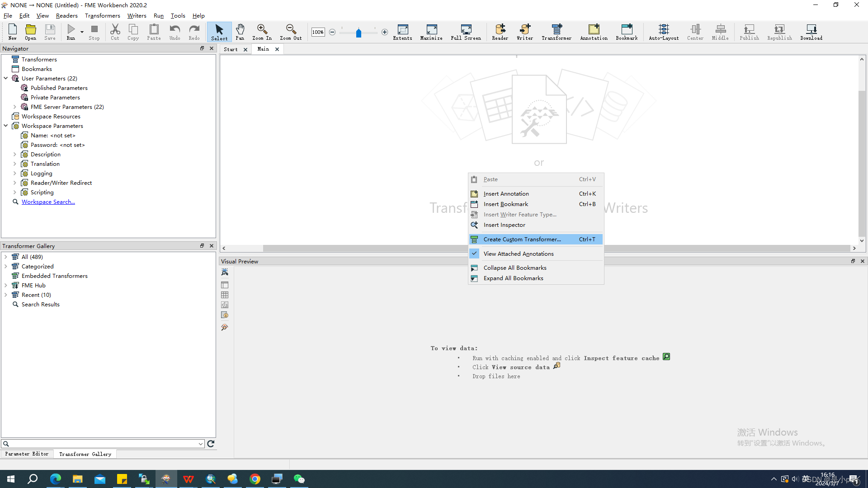The image size is (868, 488).
Task: Choose Create Custom Transformer menu entry
Action: (x=522, y=239)
